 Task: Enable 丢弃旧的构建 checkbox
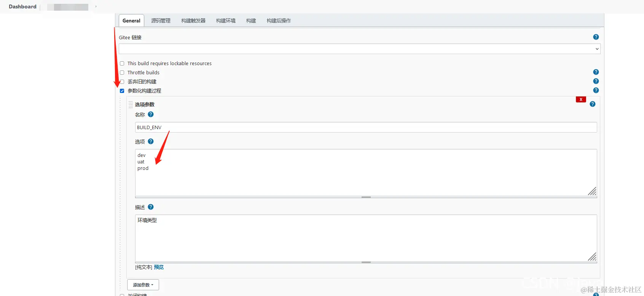(122, 82)
